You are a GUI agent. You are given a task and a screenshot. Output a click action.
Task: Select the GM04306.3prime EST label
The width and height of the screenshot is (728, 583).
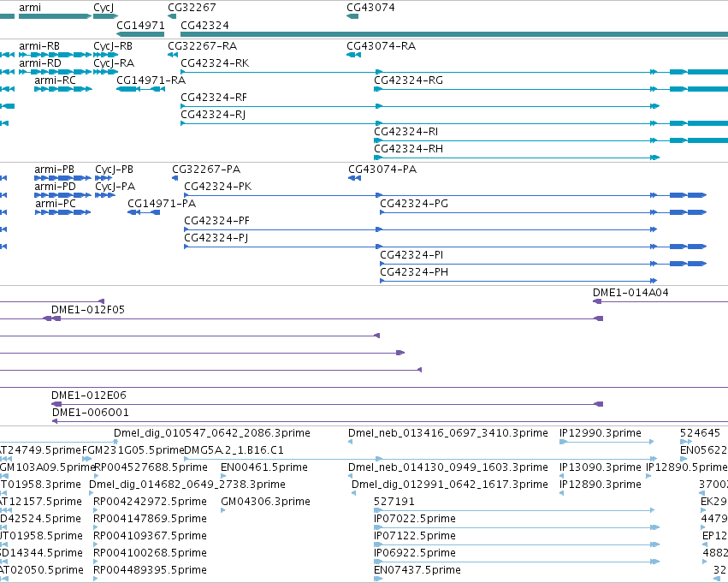265,503
